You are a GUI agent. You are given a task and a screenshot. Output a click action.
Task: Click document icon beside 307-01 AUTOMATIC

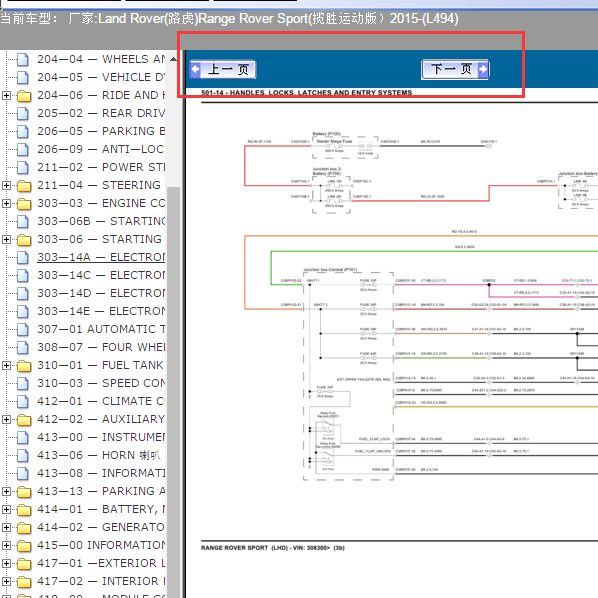[23, 330]
